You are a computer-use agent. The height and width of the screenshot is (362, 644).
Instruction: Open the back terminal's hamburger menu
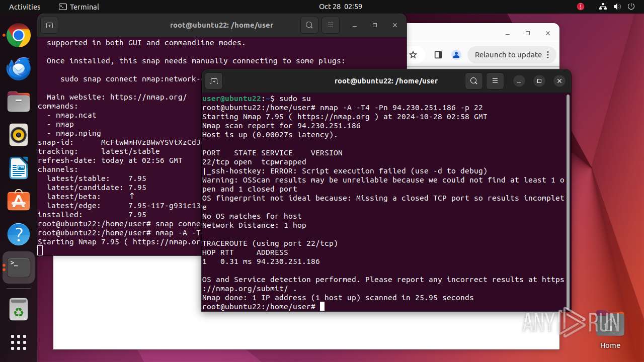click(331, 25)
